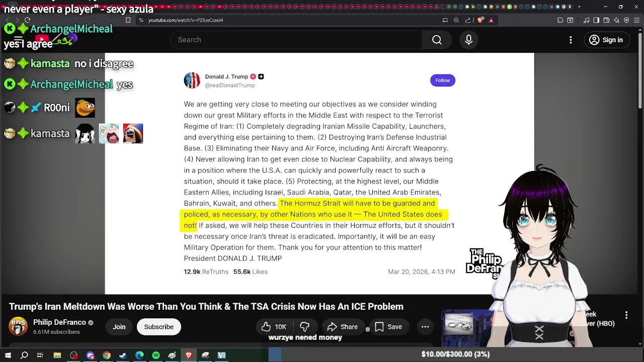Like the video with thumbs-up 10K
Screen dimensions: 644x362
pos(274,327)
